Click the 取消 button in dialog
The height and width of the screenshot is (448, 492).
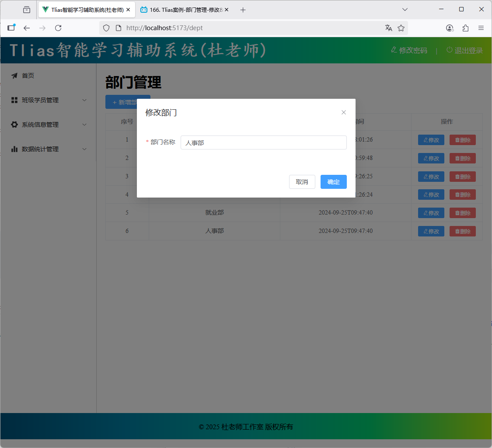(x=302, y=182)
